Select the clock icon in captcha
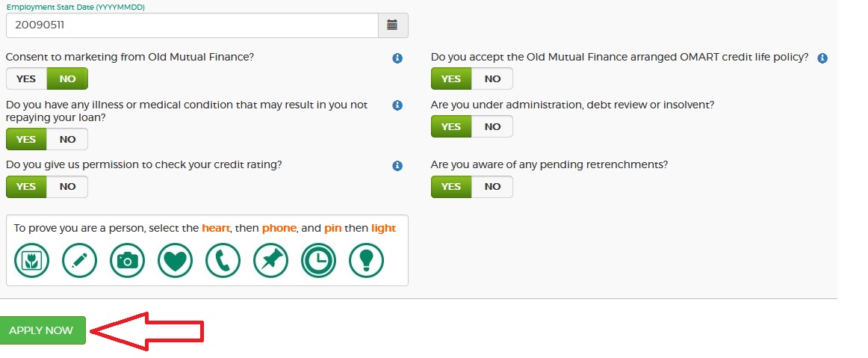 [x=319, y=260]
